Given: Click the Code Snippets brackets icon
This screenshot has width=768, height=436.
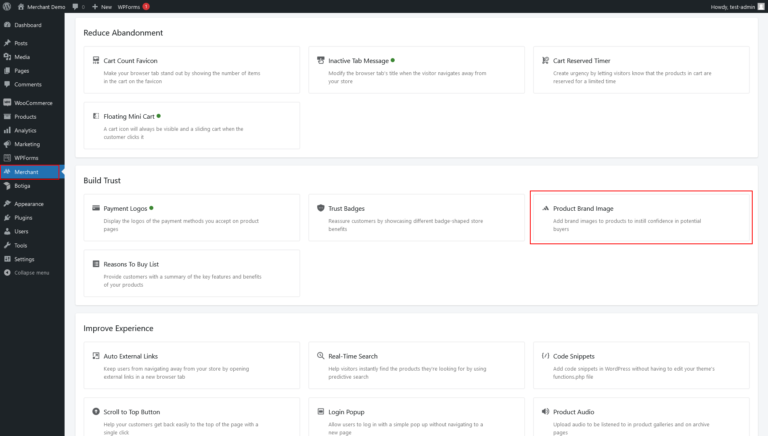Looking at the screenshot, I should coord(546,356).
